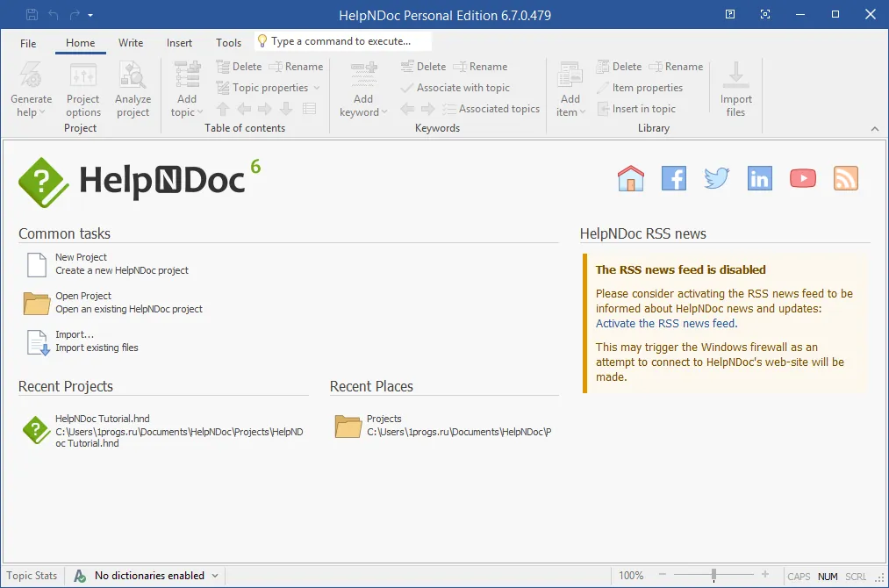Image resolution: width=889 pixels, height=588 pixels.
Task: Switch to the Write ribbon tab
Action: click(x=131, y=43)
